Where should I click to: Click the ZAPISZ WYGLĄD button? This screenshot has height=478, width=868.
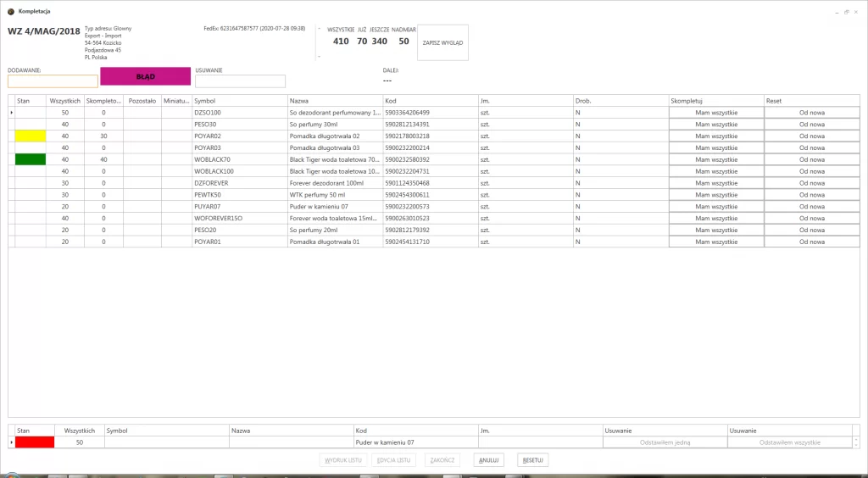[x=442, y=42]
